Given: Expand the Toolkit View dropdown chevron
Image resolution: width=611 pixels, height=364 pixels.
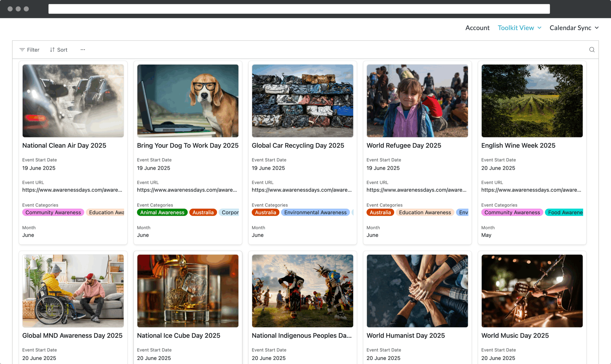Looking at the screenshot, I should pyautogui.click(x=540, y=28).
